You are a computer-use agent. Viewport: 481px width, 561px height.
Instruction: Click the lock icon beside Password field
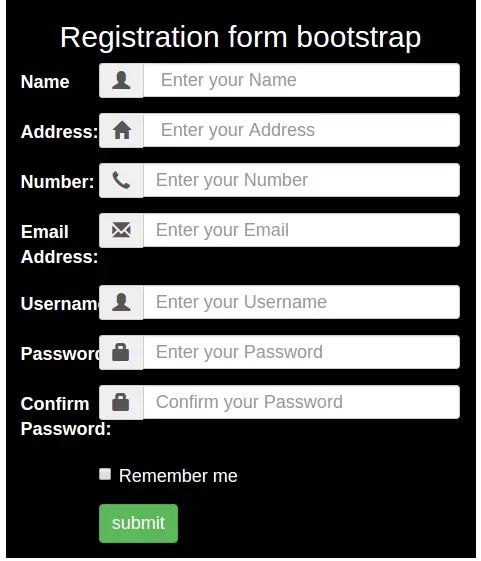point(121,352)
